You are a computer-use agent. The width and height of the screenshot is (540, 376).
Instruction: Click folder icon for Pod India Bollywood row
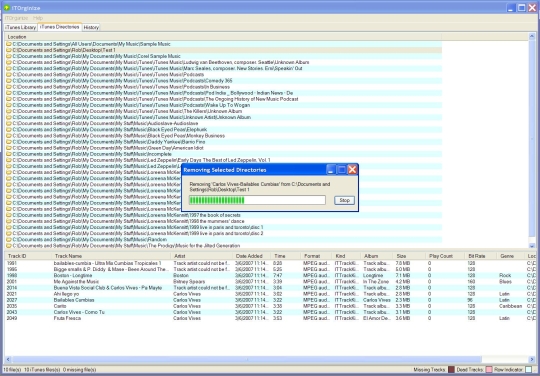(x=9, y=93)
